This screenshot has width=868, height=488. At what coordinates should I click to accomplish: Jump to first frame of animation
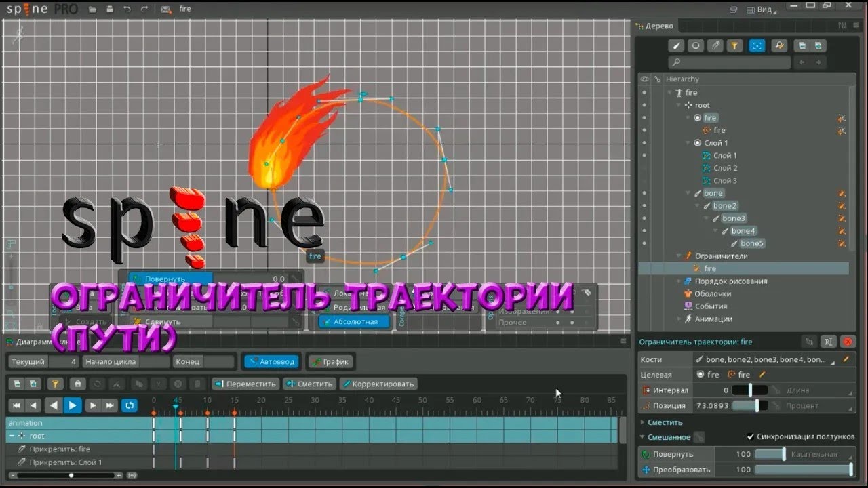click(x=16, y=406)
